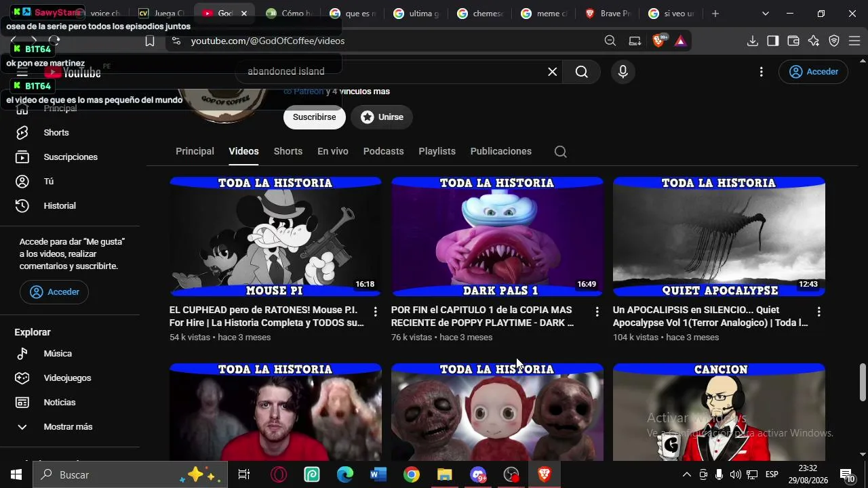
Task: Open Brave's main hamburger menu
Action: (854, 41)
